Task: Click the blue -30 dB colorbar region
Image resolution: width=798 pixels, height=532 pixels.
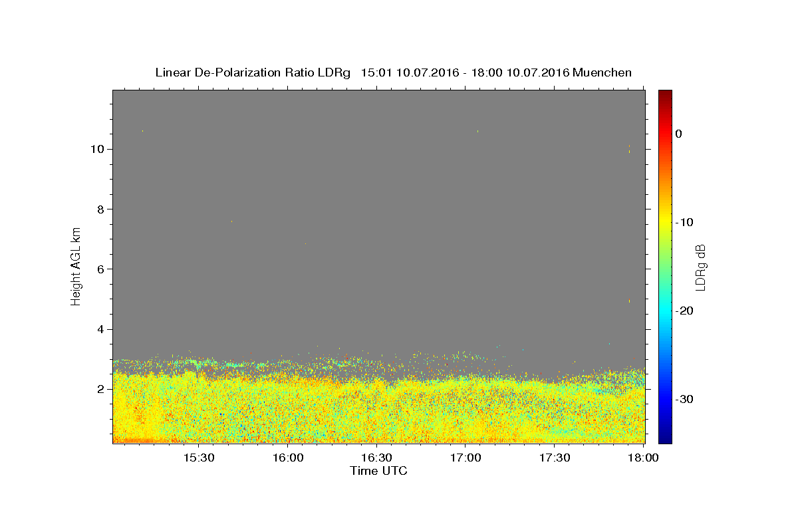Action: coord(665,399)
